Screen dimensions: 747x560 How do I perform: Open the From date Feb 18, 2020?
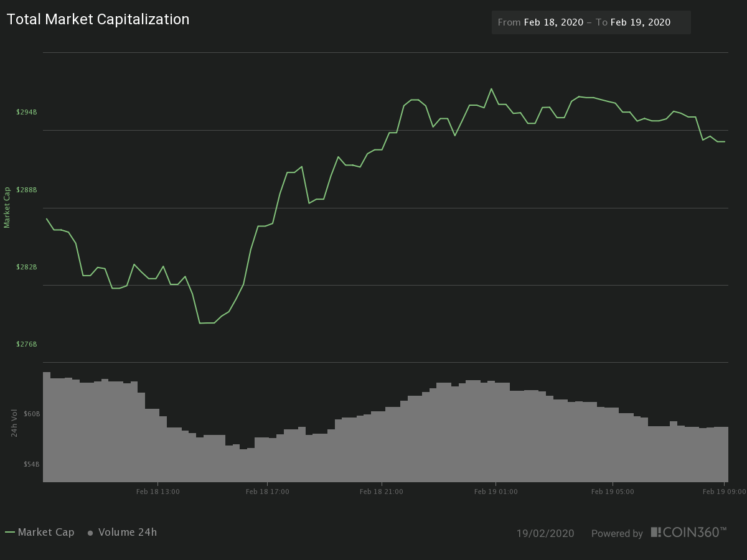pyautogui.click(x=553, y=22)
